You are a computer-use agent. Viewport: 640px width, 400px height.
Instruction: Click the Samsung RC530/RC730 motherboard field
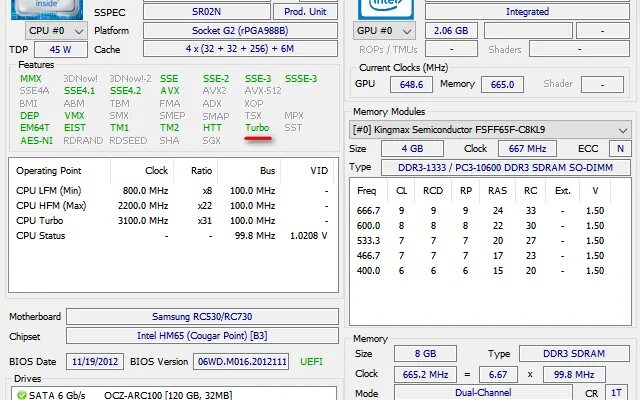(x=202, y=316)
